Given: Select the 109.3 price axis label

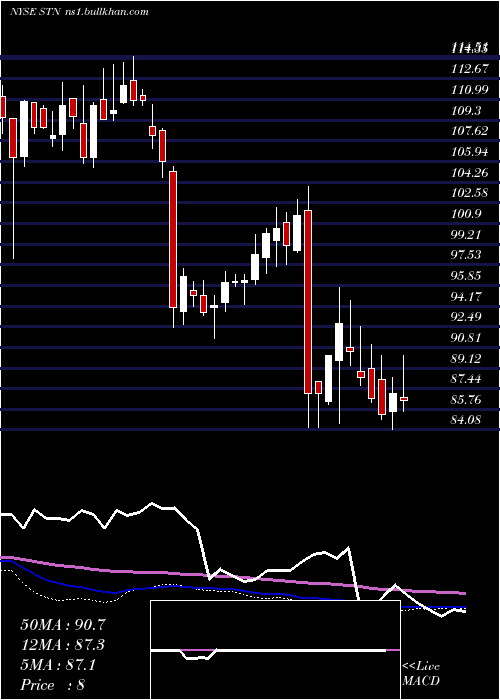Looking at the screenshot, I should tap(466, 110).
